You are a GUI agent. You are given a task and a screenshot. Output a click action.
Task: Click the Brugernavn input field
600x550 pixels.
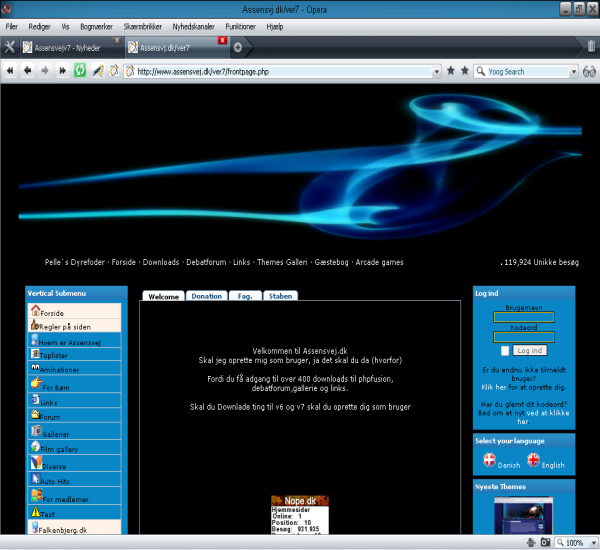point(523,317)
